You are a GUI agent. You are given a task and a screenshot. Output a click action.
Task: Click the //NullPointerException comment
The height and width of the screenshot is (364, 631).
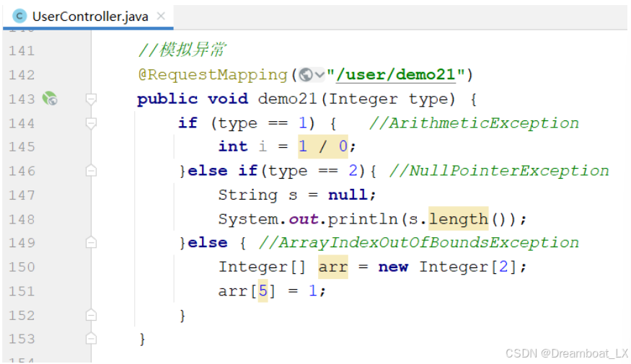[499, 171]
